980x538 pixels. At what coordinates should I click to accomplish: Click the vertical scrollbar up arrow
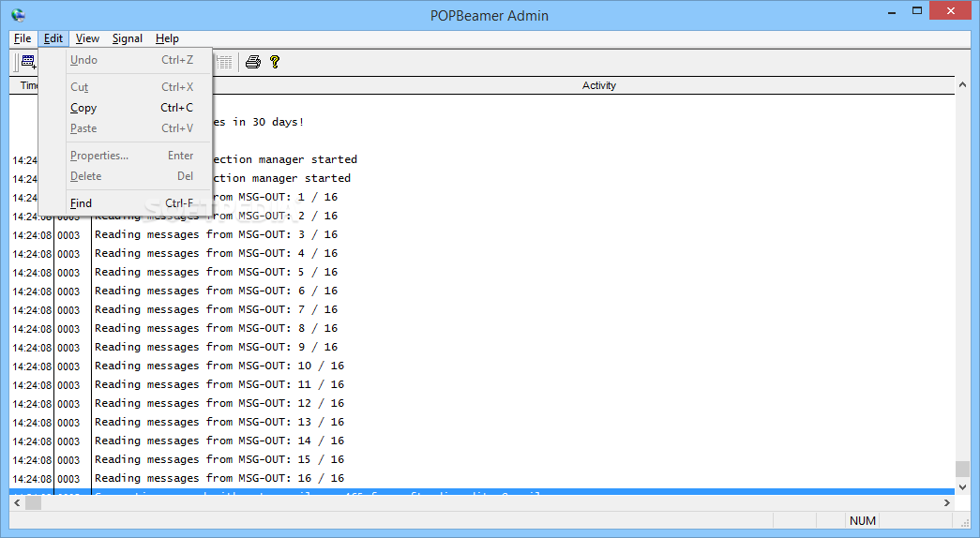(962, 84)
